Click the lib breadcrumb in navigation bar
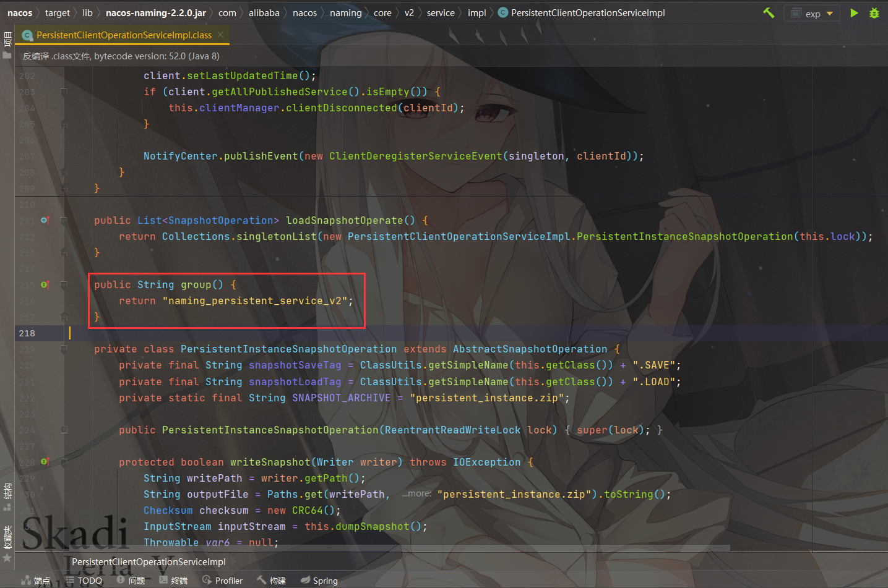Viewport: 888px width, 588px height. click(87, 12)
